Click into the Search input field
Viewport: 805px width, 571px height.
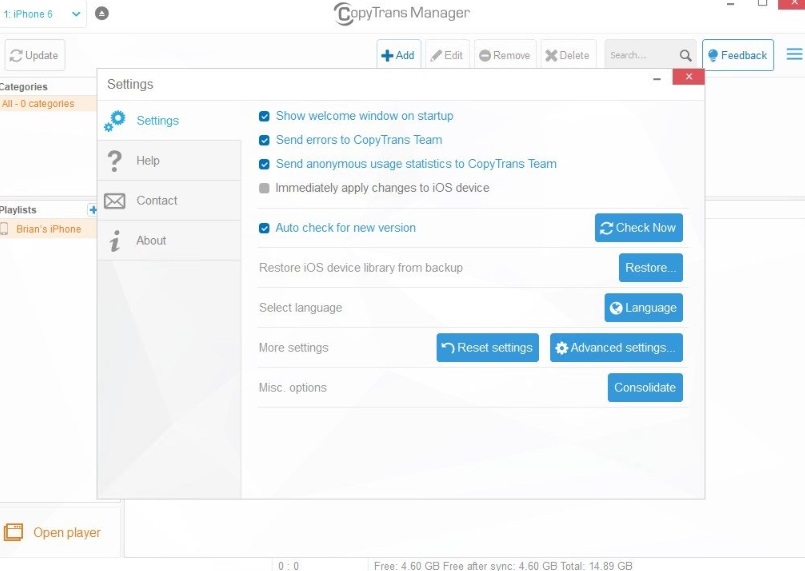coord(640,56)
